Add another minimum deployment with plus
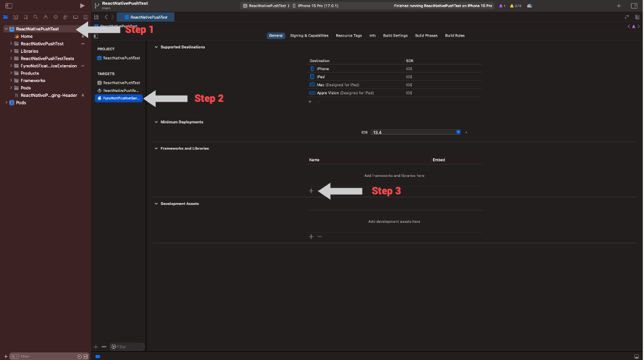Screen dimensions: 644x360 [x=466, y=132]
